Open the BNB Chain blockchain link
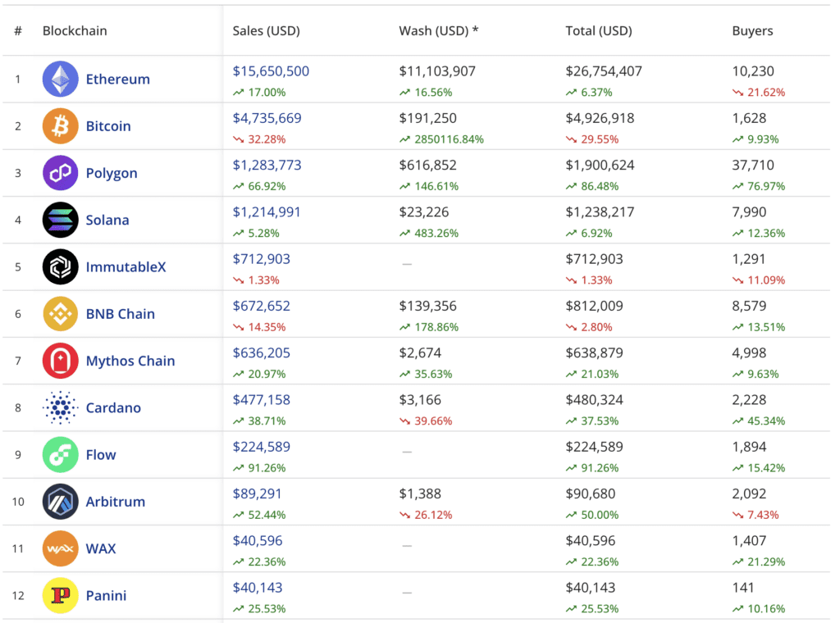Image resolution: width=840 pixels, height=623 pixels. (120, 314)
